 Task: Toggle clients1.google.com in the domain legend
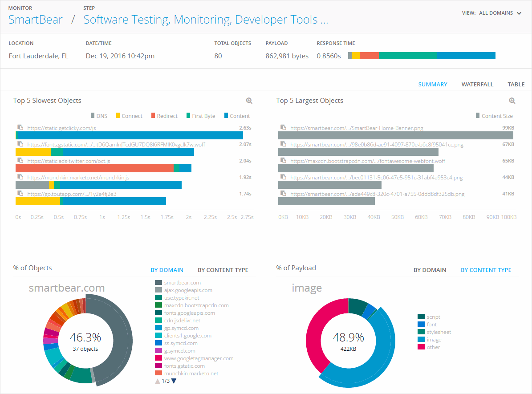pyautogui.click(x=183, y=336)
